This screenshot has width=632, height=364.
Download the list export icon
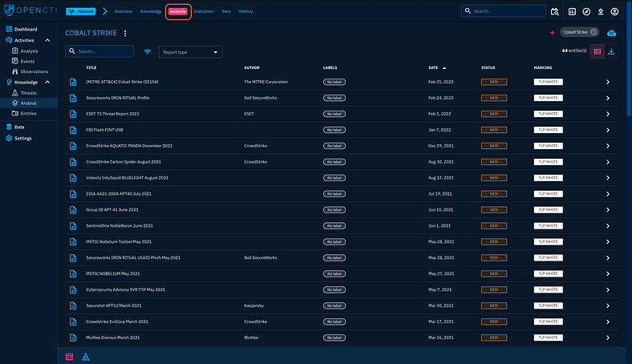click(611, 51)
